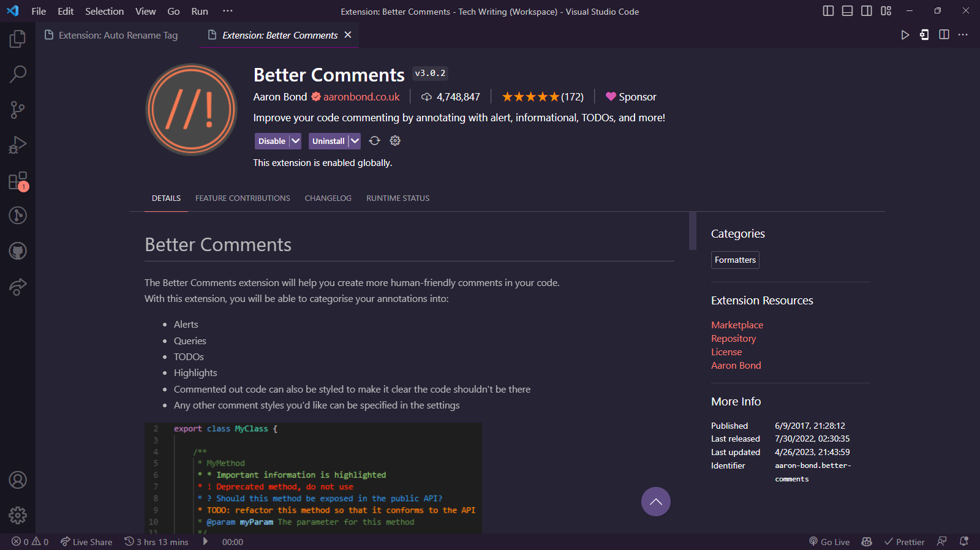Open the Go menu

click(x=173, y=11)
